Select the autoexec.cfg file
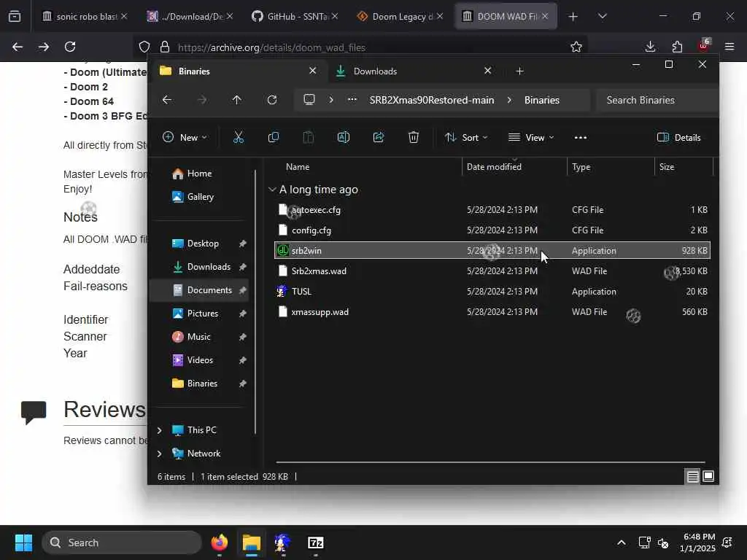This screenshot has width=747, height=560. coord(492,210)
